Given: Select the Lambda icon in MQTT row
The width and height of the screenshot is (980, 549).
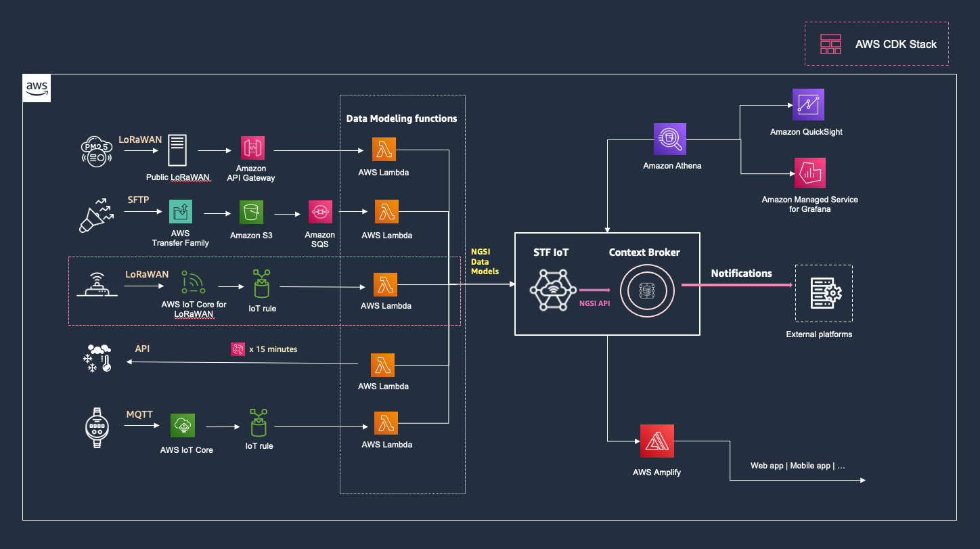Looking at the screenshot, I should coord(386,423).
